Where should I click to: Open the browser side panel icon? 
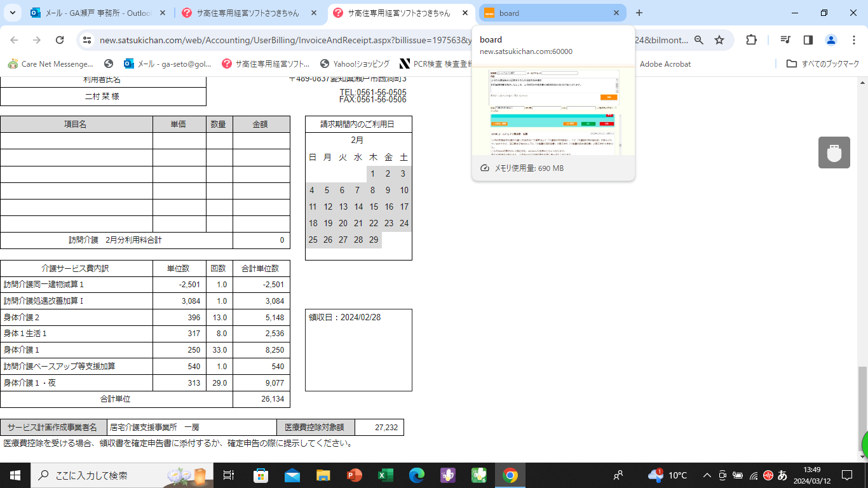pos(808,40)
